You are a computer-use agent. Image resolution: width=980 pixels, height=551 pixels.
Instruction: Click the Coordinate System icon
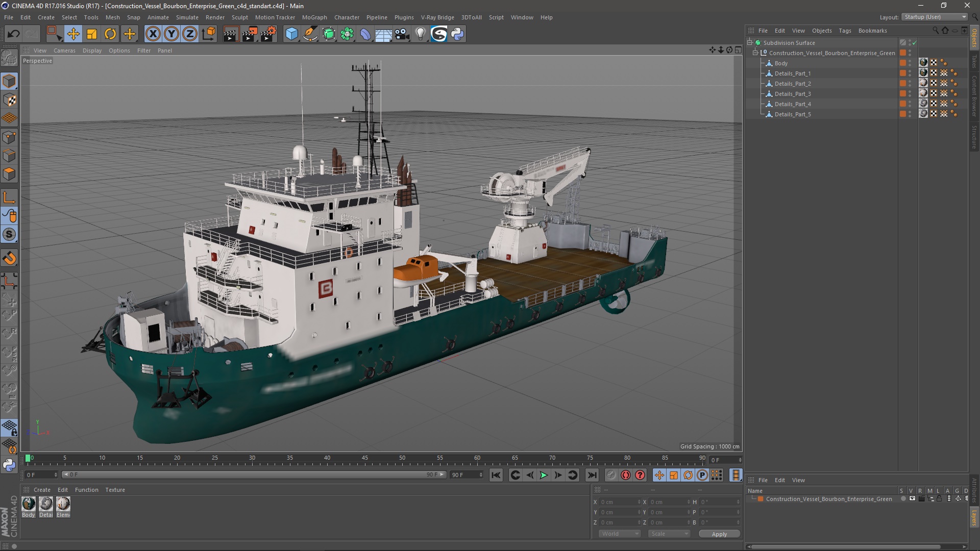pyautogui.click(x=209, y=34)
